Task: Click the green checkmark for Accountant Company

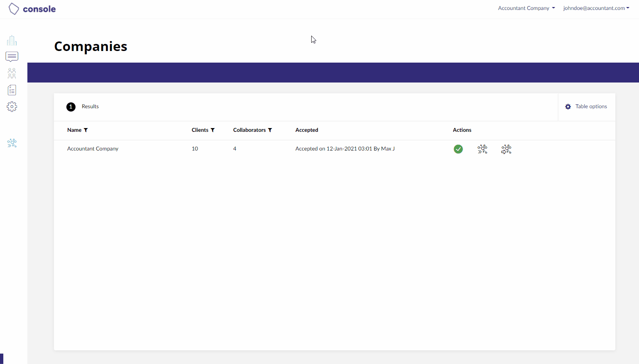Action: (458, 149)
